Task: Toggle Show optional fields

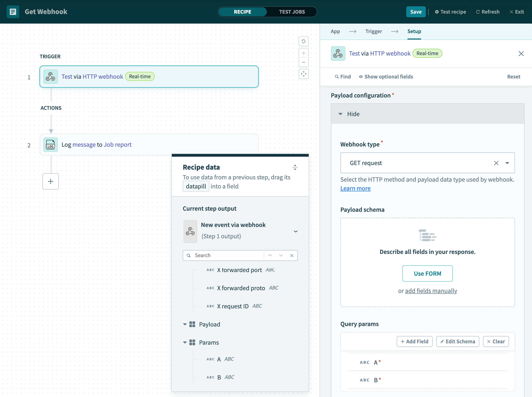Action: [x=386, y=77]
